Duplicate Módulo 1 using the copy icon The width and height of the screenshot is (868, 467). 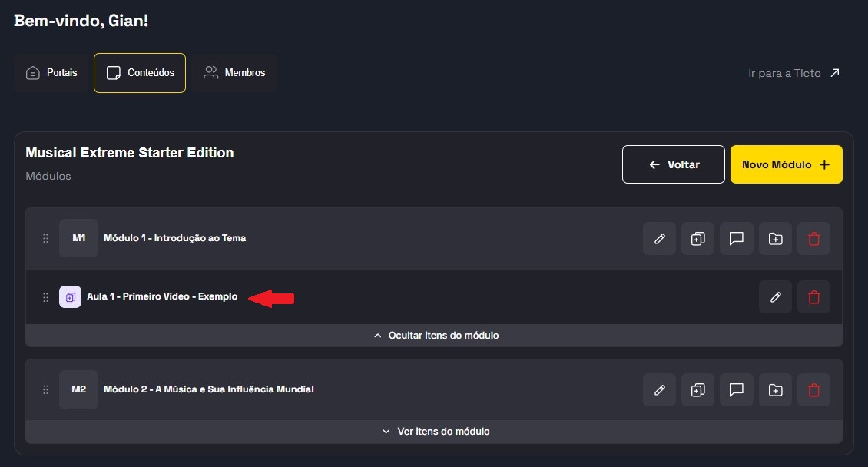coord(697,238)
